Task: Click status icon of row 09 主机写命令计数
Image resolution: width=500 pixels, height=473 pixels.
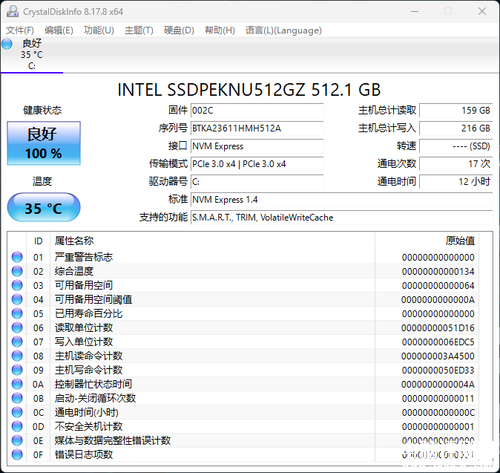Action: point(17,370)
